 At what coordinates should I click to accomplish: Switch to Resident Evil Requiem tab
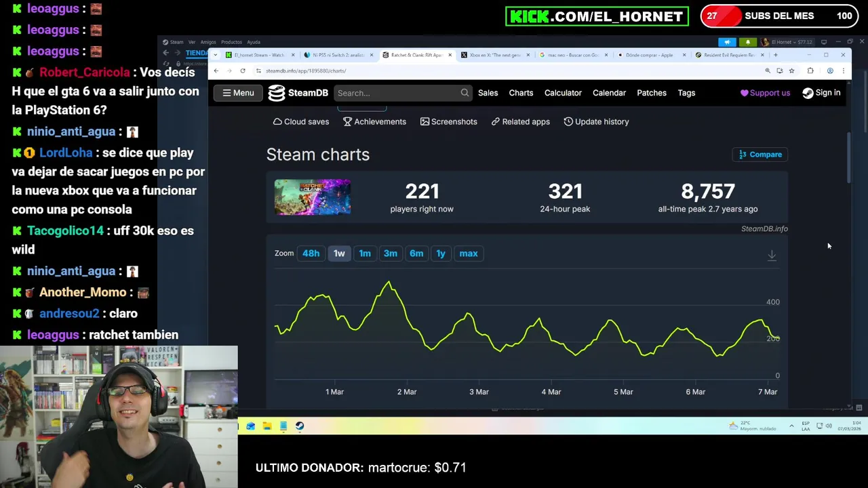(730, 55)
